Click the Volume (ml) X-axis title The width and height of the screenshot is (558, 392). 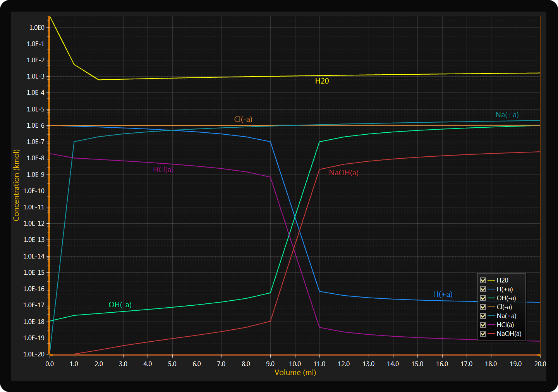(x=295, y=372)
